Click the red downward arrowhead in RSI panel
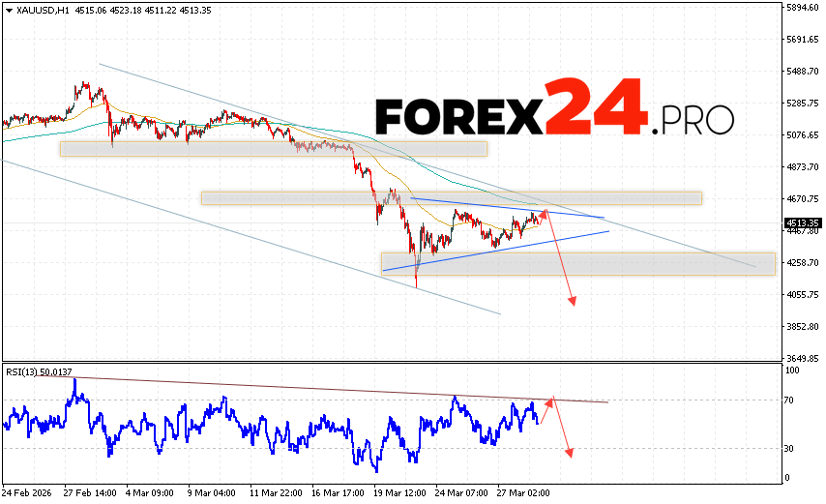 coord(571,453)
